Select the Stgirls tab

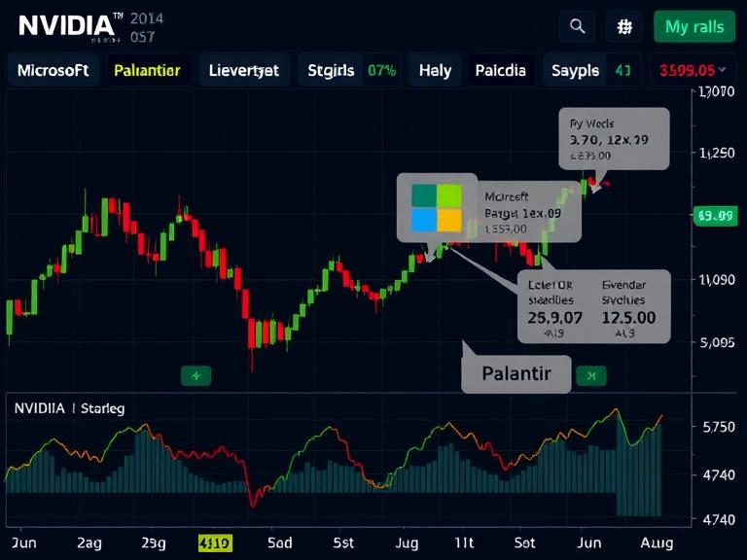pos(331,70)
